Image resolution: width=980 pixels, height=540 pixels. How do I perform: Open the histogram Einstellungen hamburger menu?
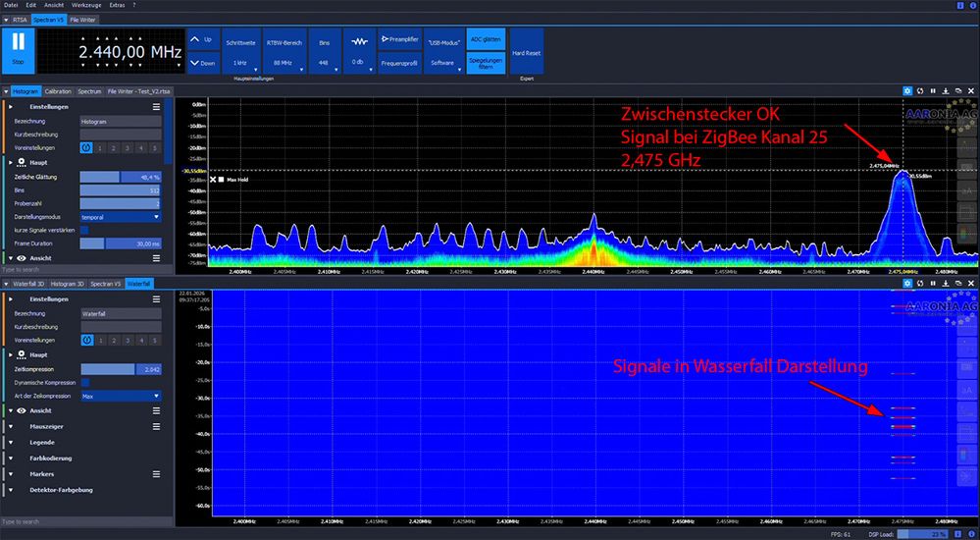point(156,107)
